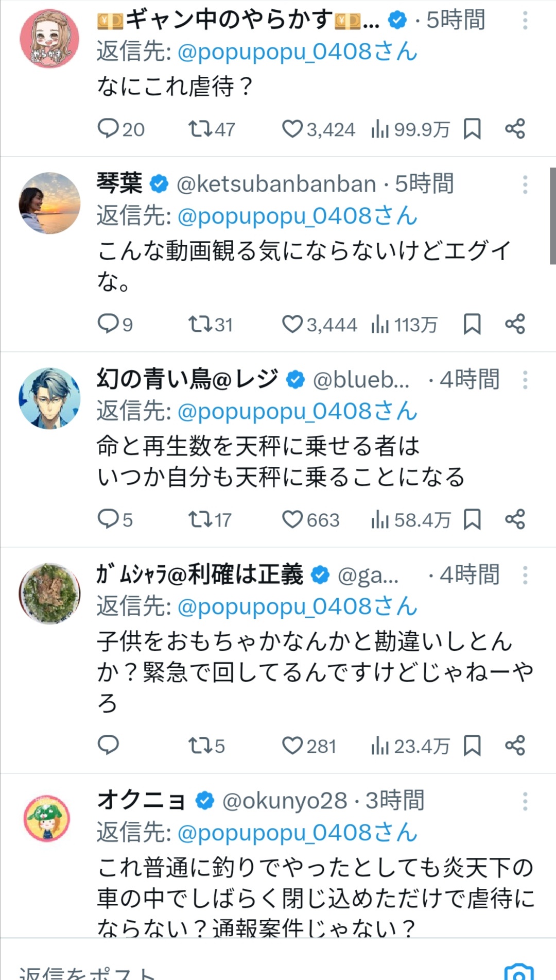The height and width of the screenshot is (980, 556).
Task: Bookmark the 幻の青い鳥@レジ reply
Action: click(472, 519)
